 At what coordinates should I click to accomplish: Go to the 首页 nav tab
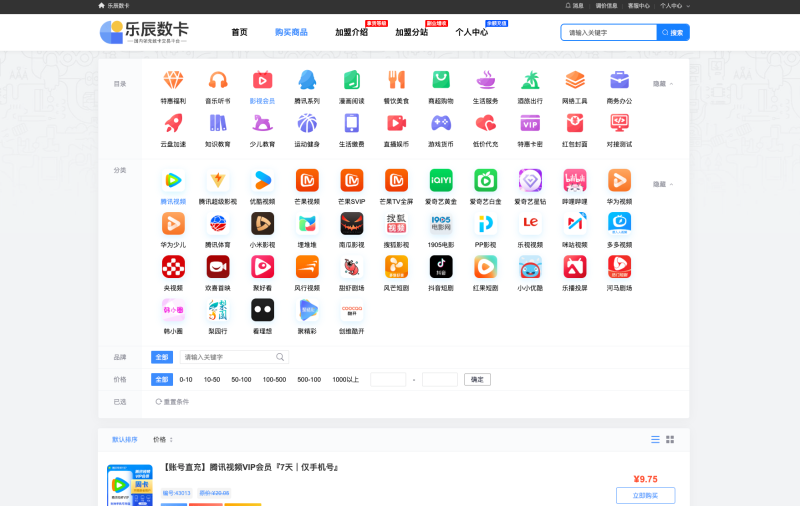click(239, 32)
